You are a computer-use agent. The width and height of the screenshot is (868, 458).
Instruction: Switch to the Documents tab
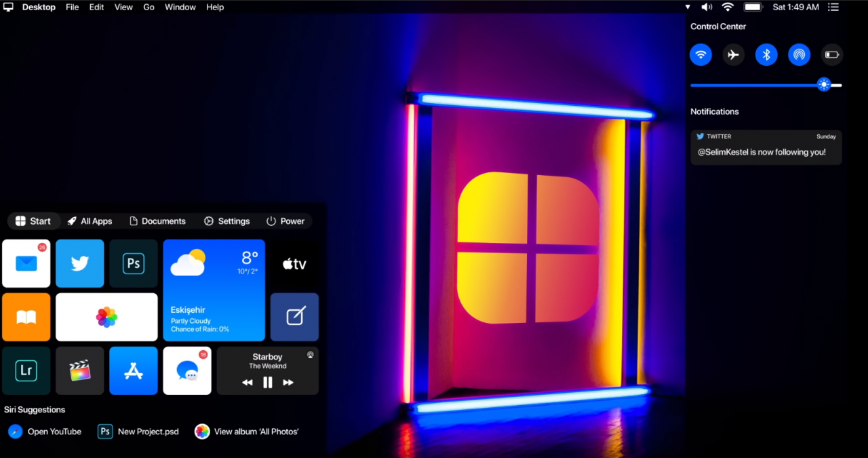pos(157,221)
